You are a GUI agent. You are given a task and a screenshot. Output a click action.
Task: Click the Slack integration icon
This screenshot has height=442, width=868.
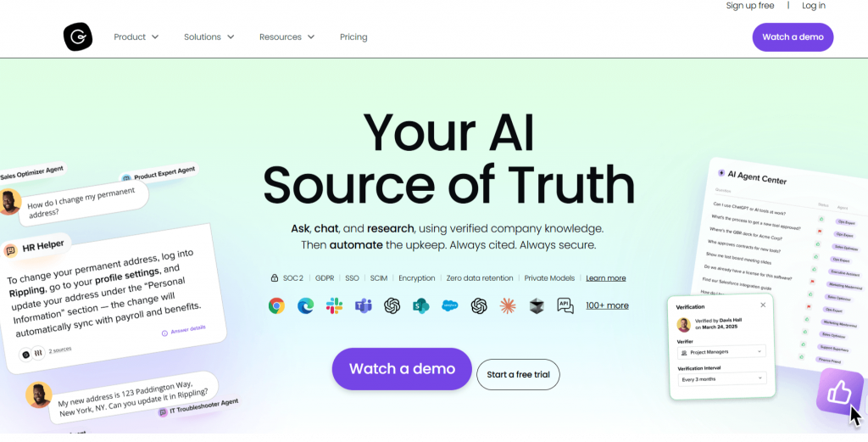(334, 305)
